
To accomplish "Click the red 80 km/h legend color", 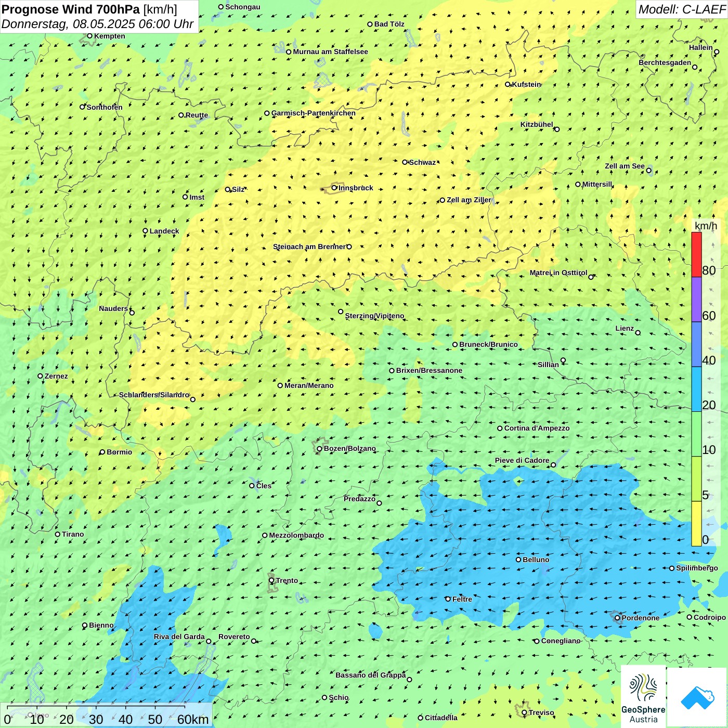I will tap(696, 254).
